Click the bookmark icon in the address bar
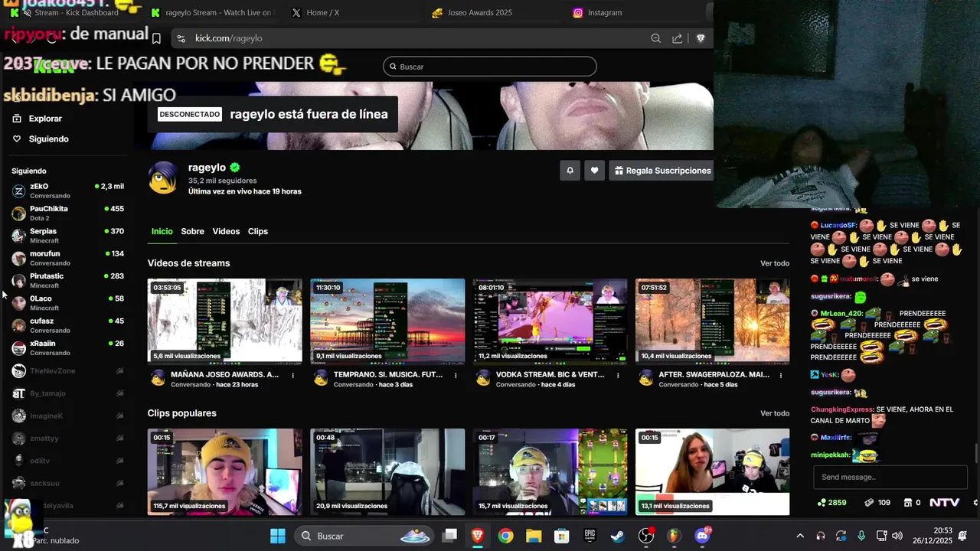 click(156, 38)
